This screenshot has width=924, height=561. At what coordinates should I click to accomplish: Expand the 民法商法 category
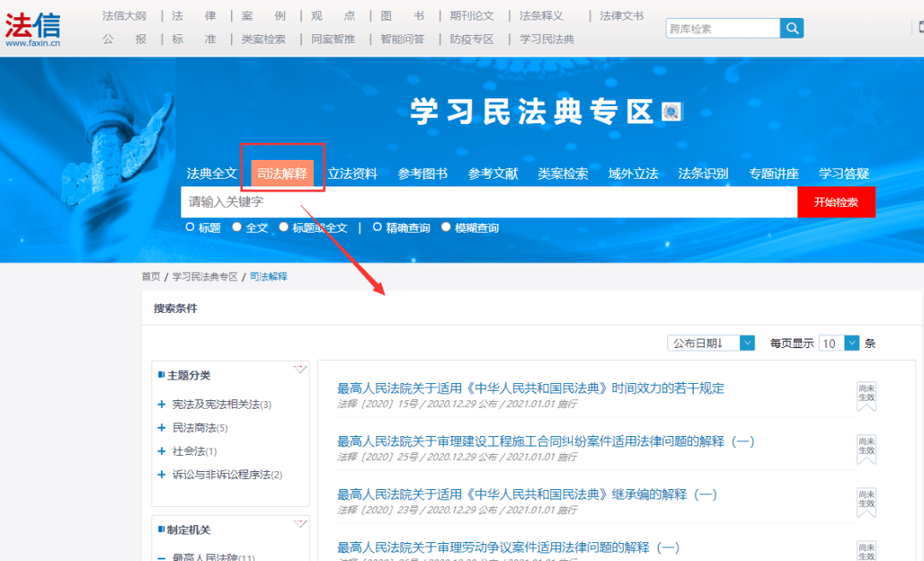[162, 428]
